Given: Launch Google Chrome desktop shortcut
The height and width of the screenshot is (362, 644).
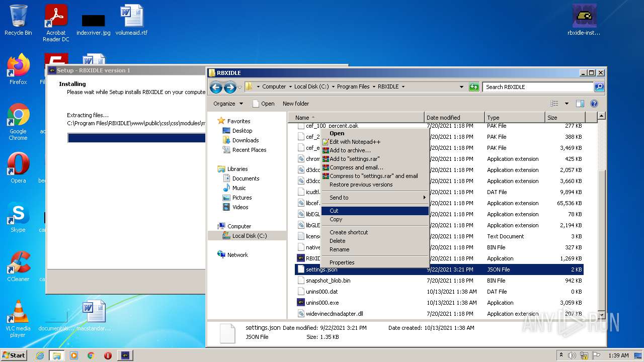Looking at the screenshot, I should click(18, 122).
